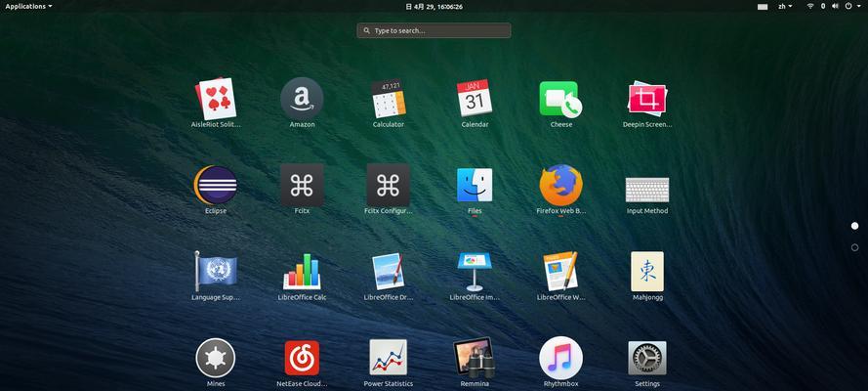Open the Fcitx app icon
868x391 pixels.
pyautogui.click(x=302, y=185)
